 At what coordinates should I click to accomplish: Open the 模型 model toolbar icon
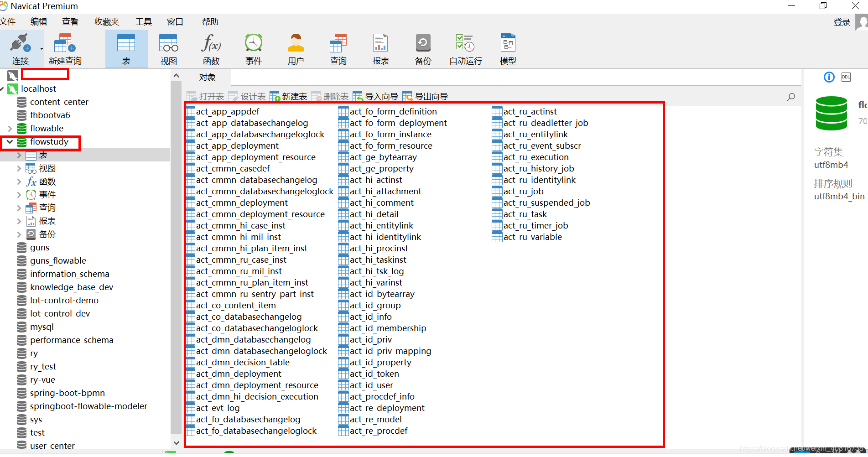tap(508, 49)
